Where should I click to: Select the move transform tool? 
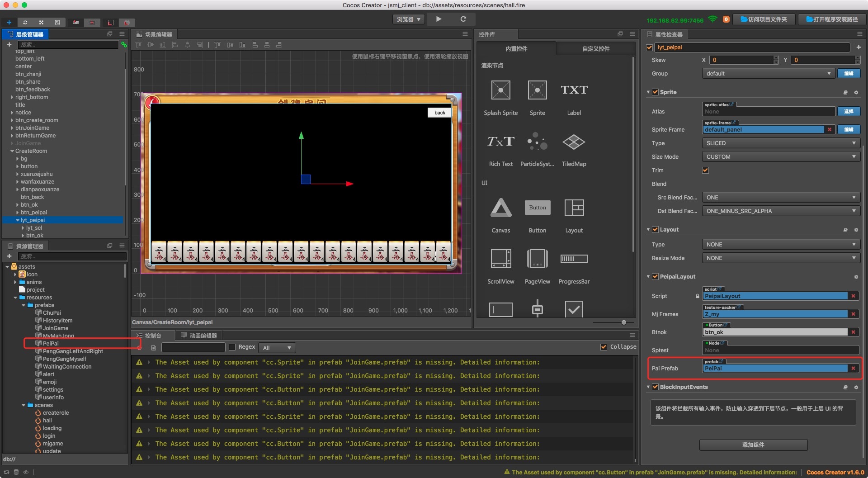[9, 22]
